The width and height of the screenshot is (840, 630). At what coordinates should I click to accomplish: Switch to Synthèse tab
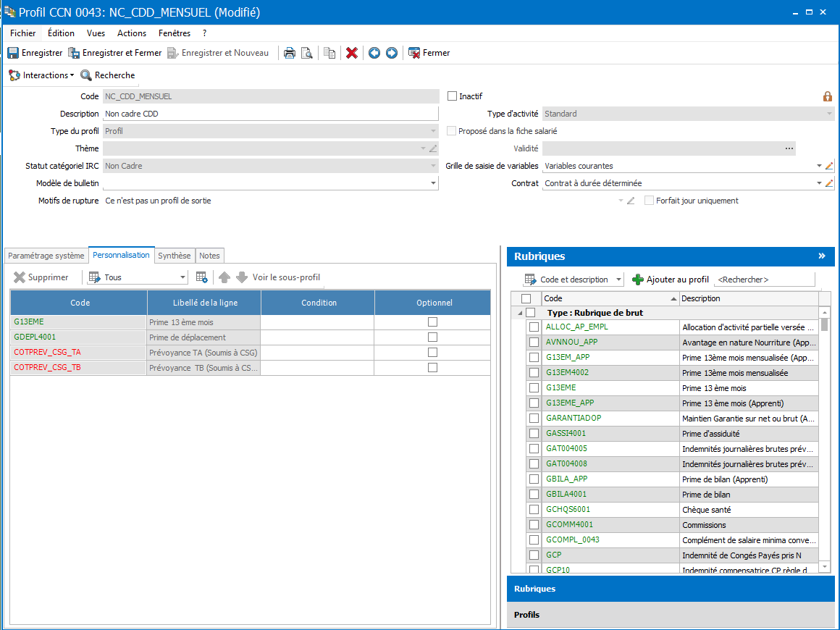(174, 256)
